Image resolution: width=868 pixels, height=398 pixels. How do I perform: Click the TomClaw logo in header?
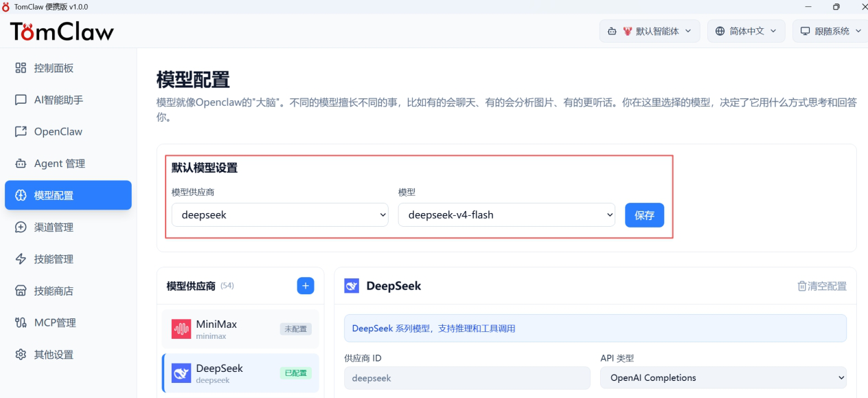[x=62, y=31]
